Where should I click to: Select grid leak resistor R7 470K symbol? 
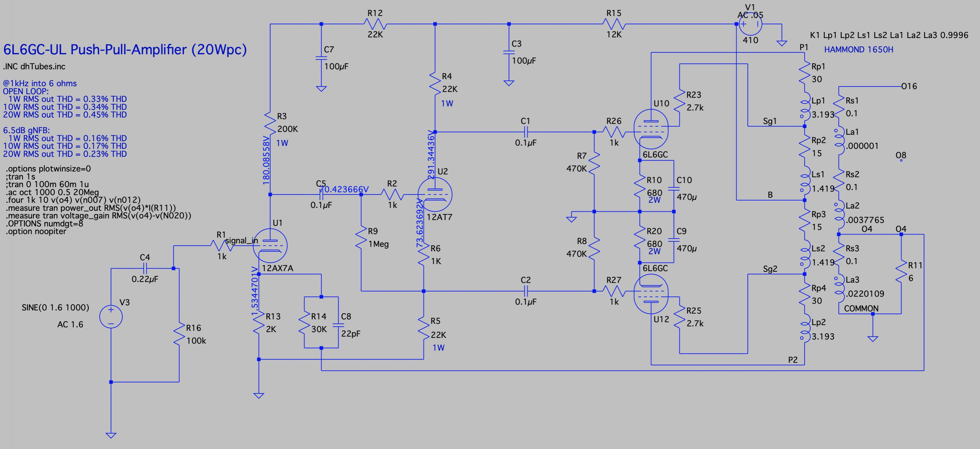[x=594, y=163]
